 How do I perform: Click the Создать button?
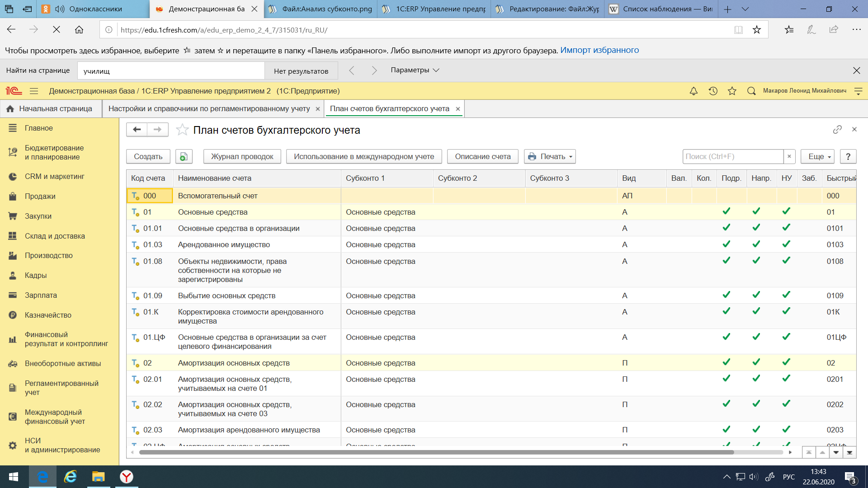[x=148, y=156]
